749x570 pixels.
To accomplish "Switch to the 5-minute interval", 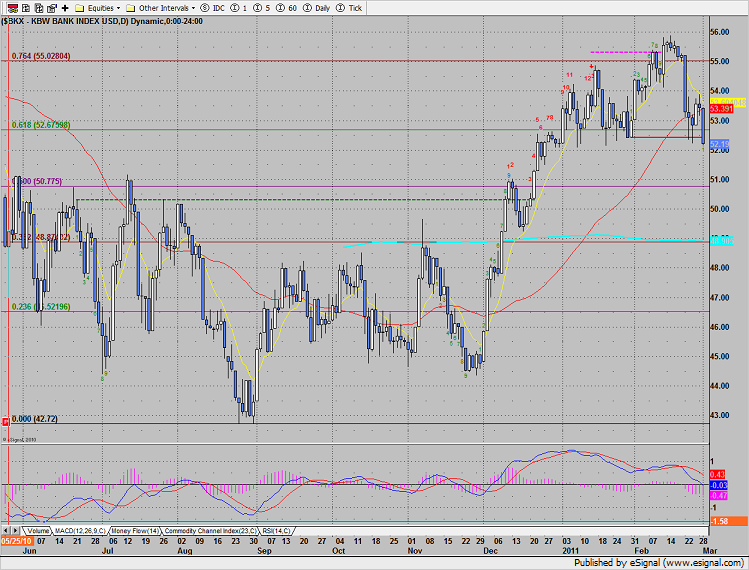I will tap(261, 8).
